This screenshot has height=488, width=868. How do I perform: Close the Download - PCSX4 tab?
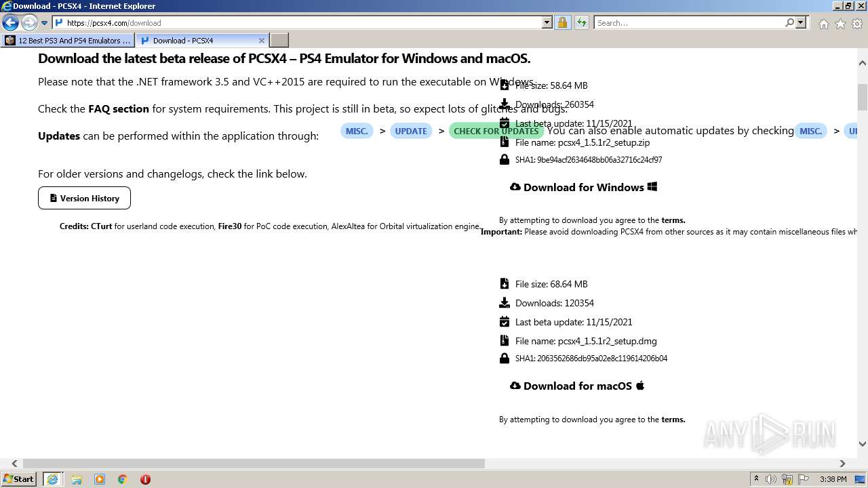pos(262,41)
